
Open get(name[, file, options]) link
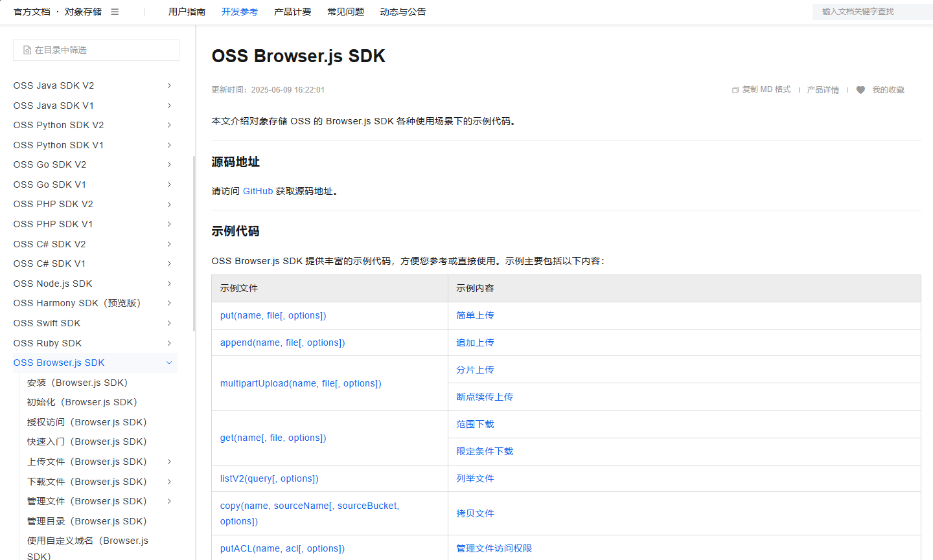click(273, 438)
